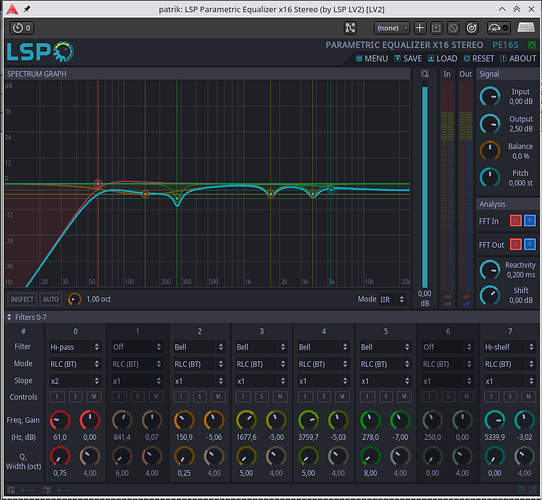Screen dimensions: 542x500
Task: Toggle the blue FFT Out right channel button
Action: point(530,244)
